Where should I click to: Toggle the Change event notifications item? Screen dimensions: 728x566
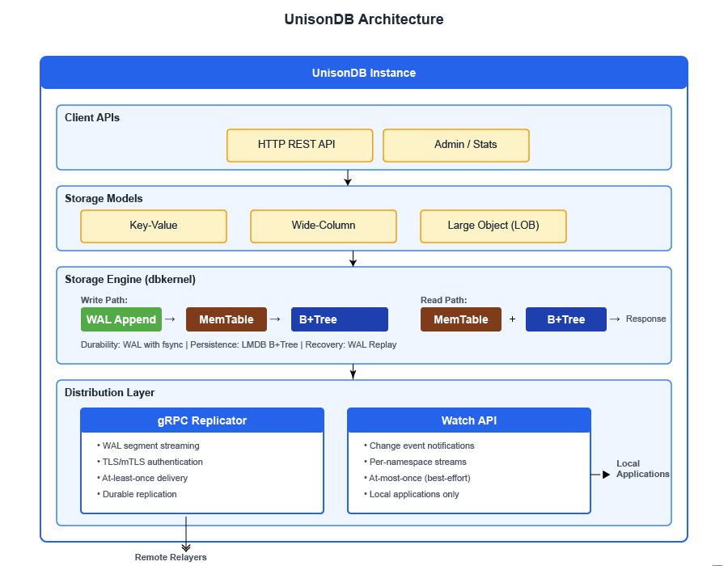tap(420, 446)
